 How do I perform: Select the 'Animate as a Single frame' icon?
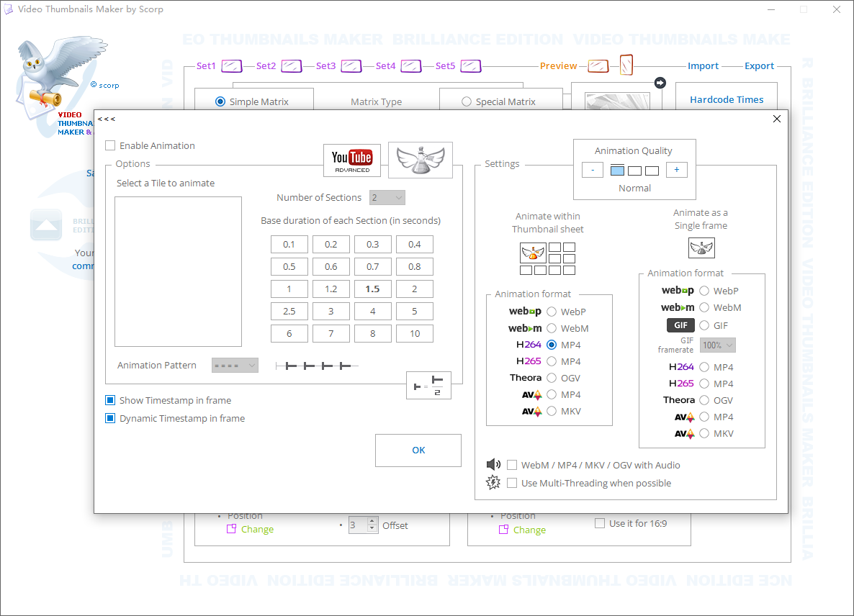click(x=701, y=248)
